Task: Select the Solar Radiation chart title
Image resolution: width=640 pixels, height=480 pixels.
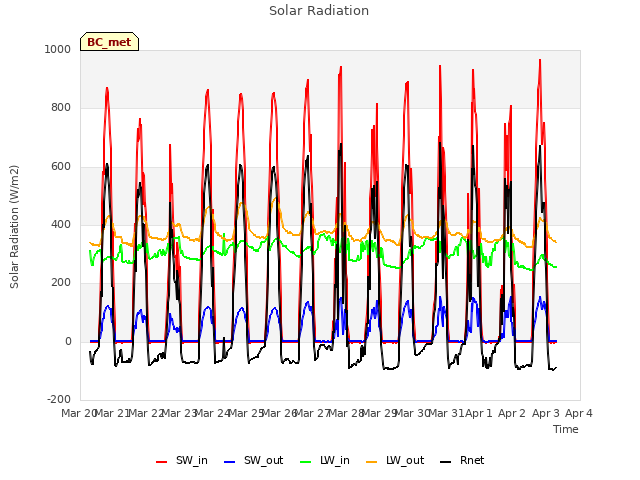Action: [x=319, y=11]
